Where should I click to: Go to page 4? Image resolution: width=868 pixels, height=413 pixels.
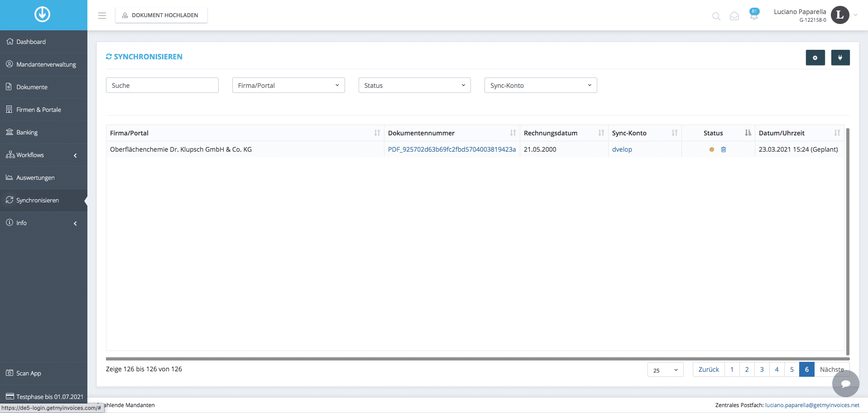777,370
